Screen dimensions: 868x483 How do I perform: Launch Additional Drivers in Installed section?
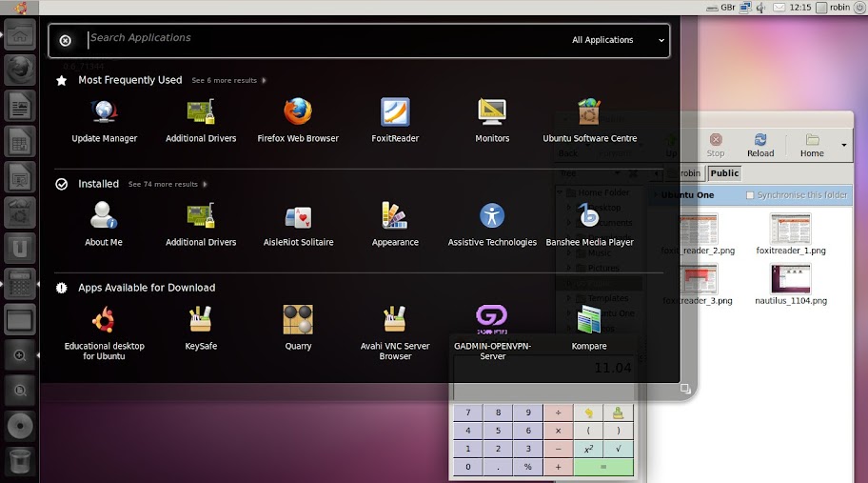coord(201,224)
